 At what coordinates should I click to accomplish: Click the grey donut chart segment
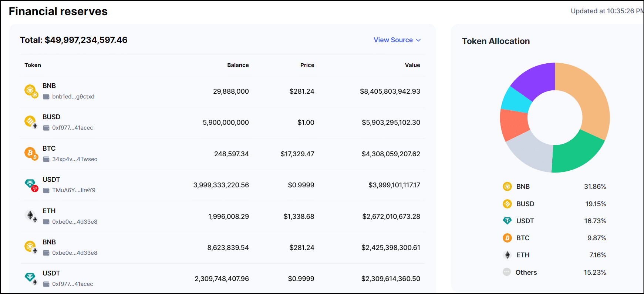pyautogui.click(x=533, y=153)
